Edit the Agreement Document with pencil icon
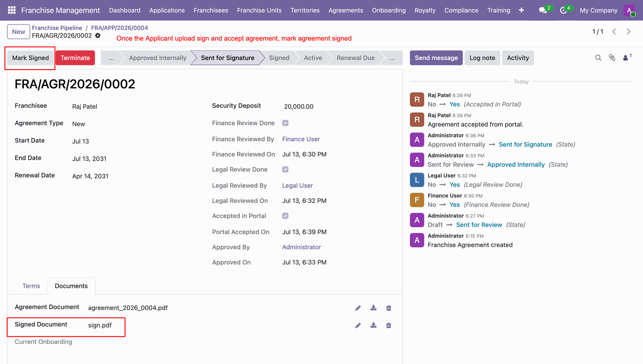Image resolution: width=643 pixels, height=364 pixels. coord(358,308)
